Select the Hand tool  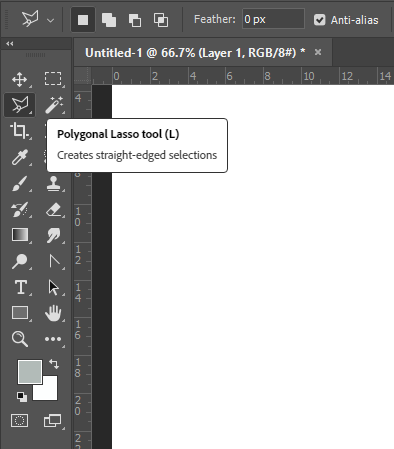tap(53, 313)
